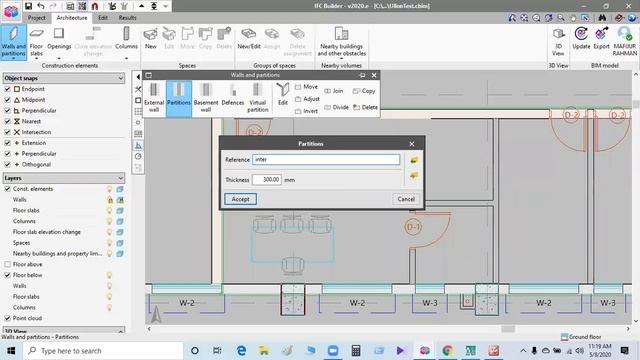Open the Openings dropdown arrow

(x=59, y=58)
